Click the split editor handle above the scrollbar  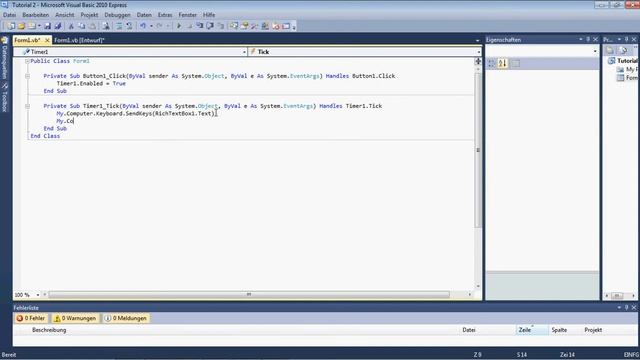point(478,61)
